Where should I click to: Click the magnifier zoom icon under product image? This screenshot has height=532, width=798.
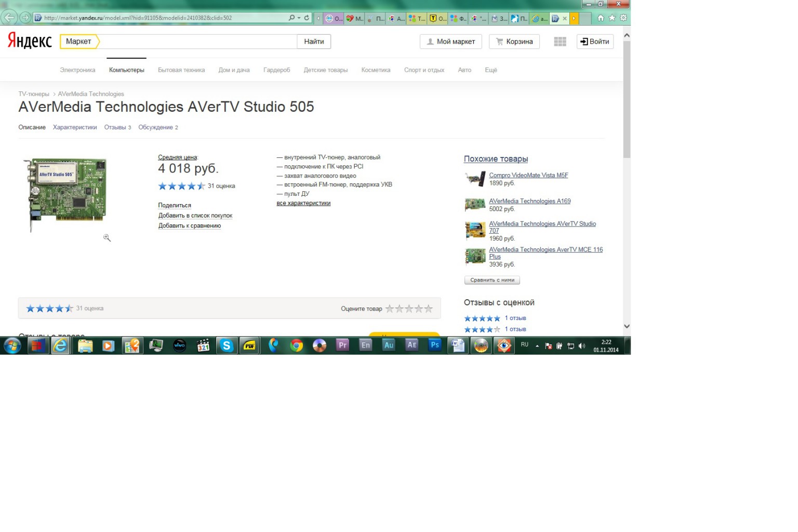click(x=107, y=238)
